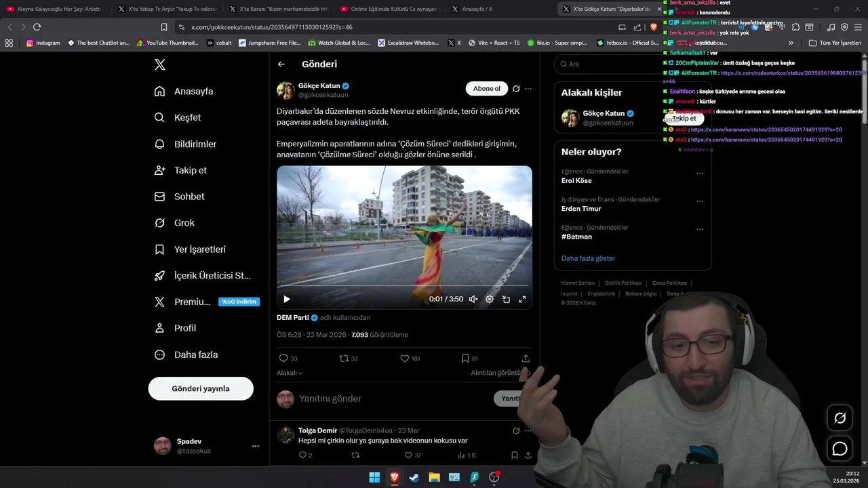Screen dimensions: 868x488
Task: Open the #Batman trend
Action: click(576, 237)
